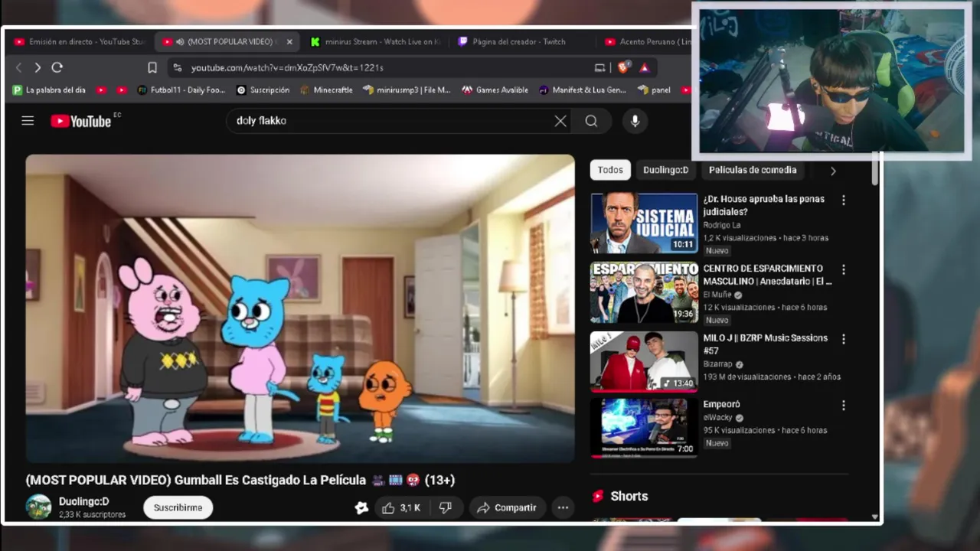Click the 'Rodrigo La' channel name

[x=722, y=225]
